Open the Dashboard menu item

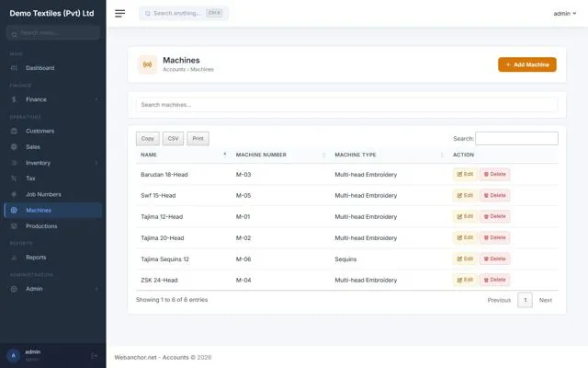click(x=53, y=68)
